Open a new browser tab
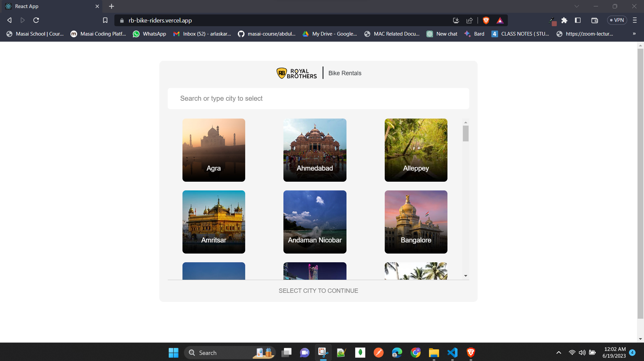The height and width of the screenshot is (361, 644). point(112,6)
